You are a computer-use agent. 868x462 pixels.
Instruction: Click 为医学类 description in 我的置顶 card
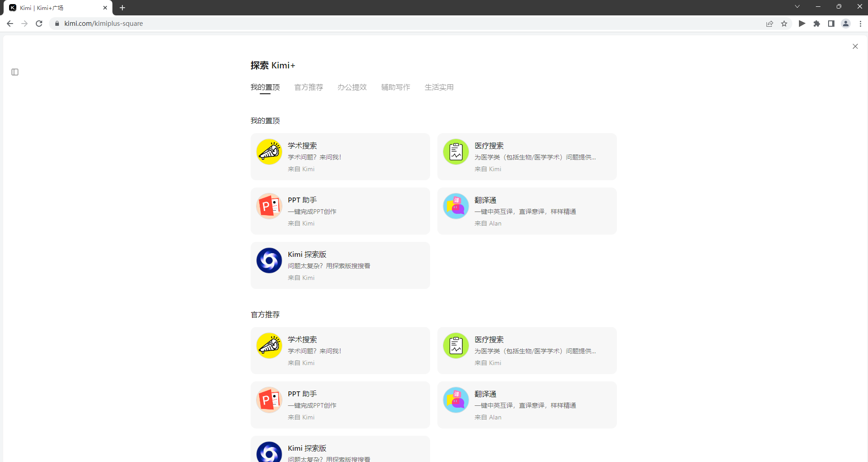point(535,157)
